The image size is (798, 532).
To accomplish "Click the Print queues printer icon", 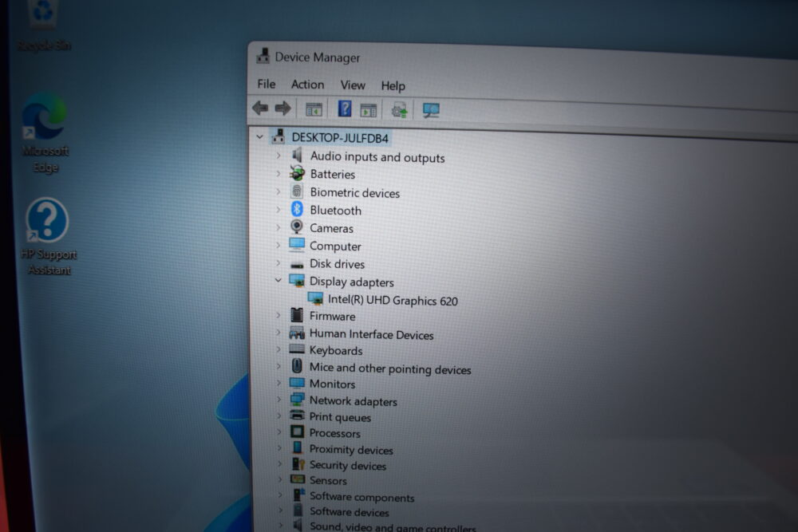I will point(297,416).
